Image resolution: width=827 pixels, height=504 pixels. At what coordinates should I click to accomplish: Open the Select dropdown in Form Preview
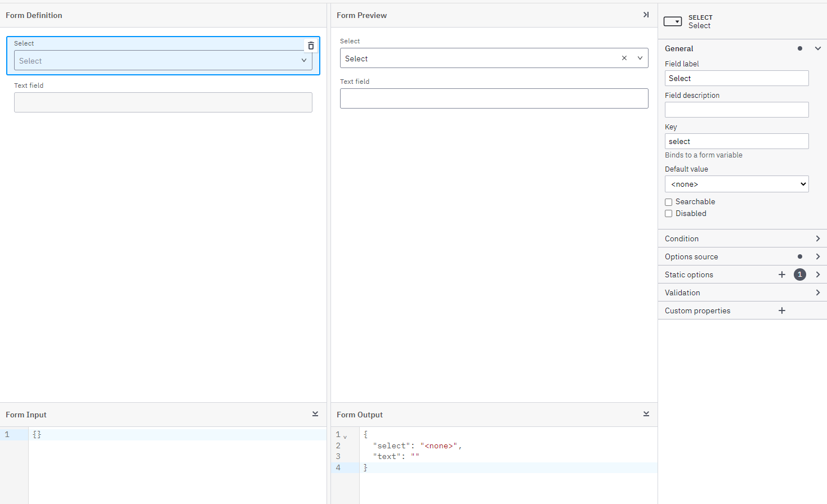[640, 58]
